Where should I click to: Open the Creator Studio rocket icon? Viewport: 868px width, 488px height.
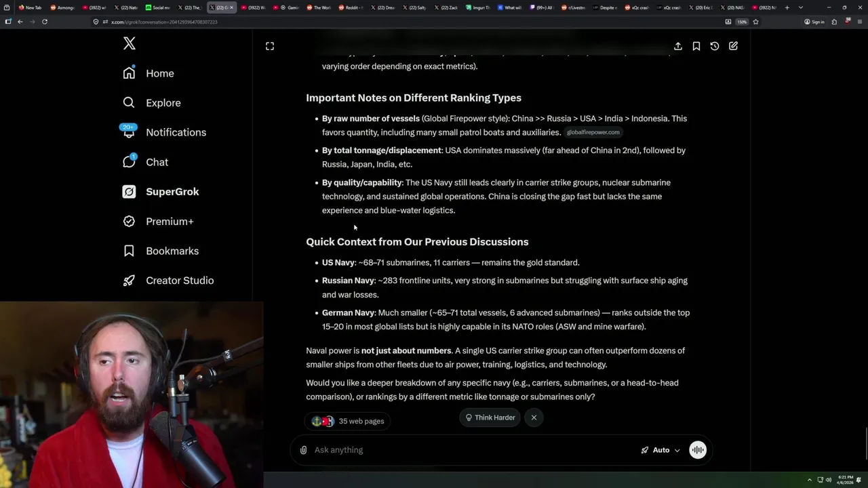coord(129,280)
